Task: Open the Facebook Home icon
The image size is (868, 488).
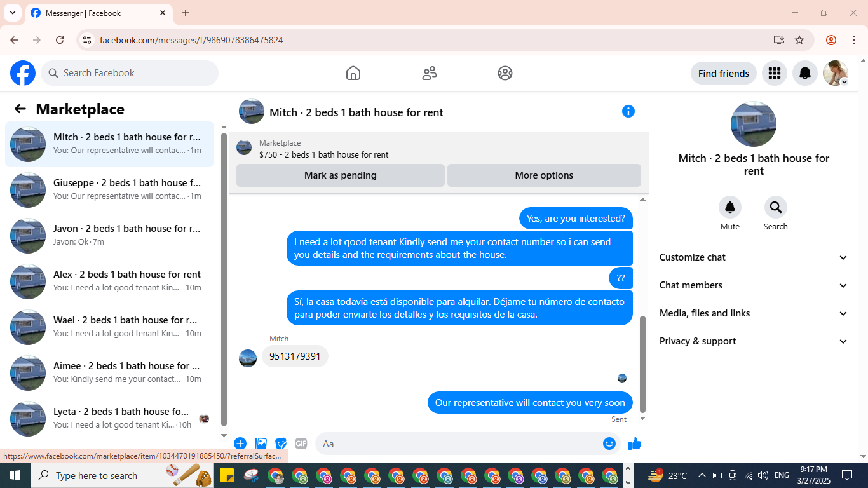Action: coord(353,73)
